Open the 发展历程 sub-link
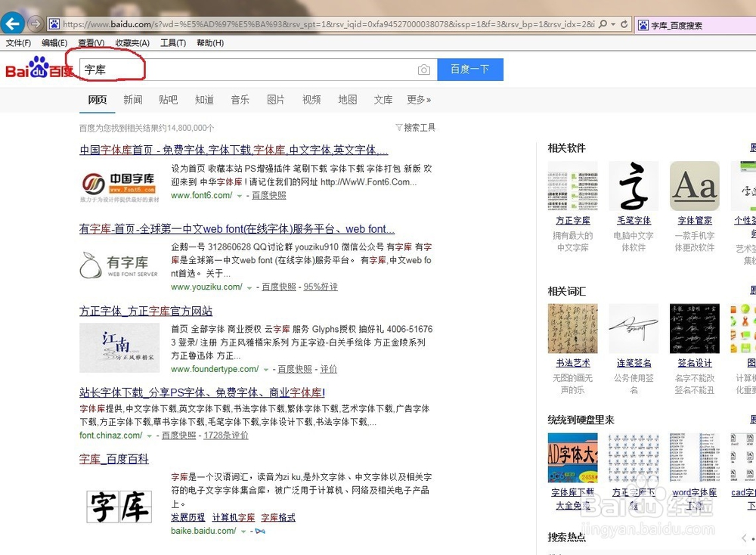The height and width of the screenshot is (555, 756). click(188, 517)
